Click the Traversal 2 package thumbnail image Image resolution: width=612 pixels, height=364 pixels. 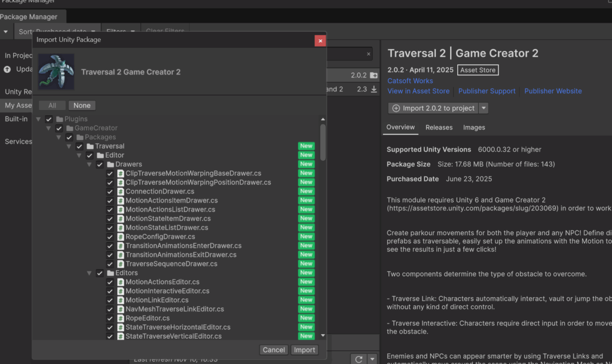click(56, 72)
